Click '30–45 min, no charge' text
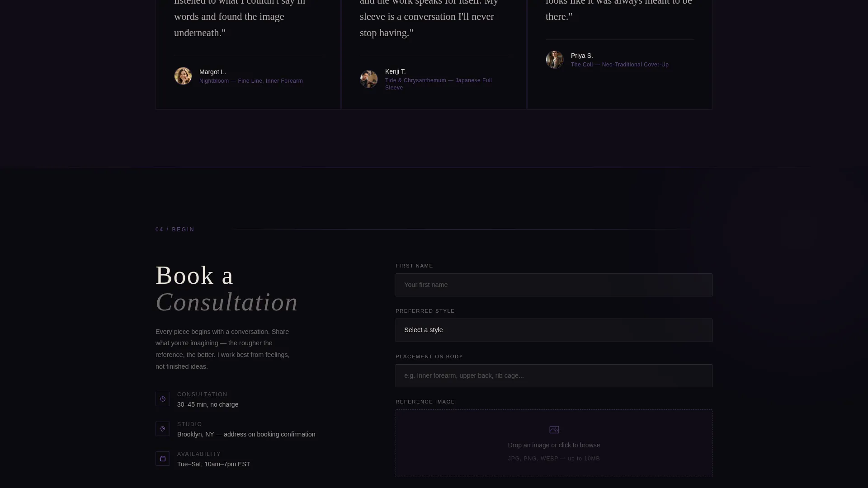The width and height of the screenshot is (868, 488). 208,404
